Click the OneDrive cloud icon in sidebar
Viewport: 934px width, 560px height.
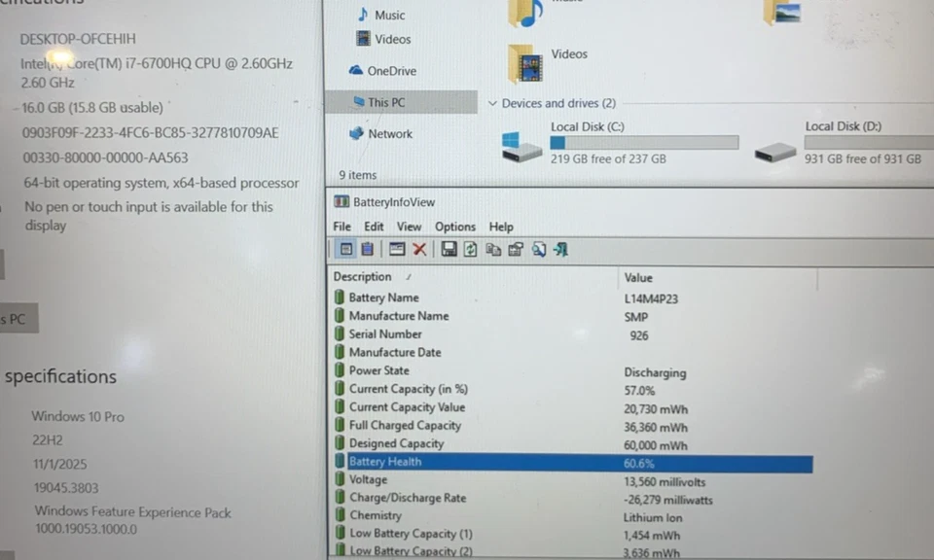(356, 70)
